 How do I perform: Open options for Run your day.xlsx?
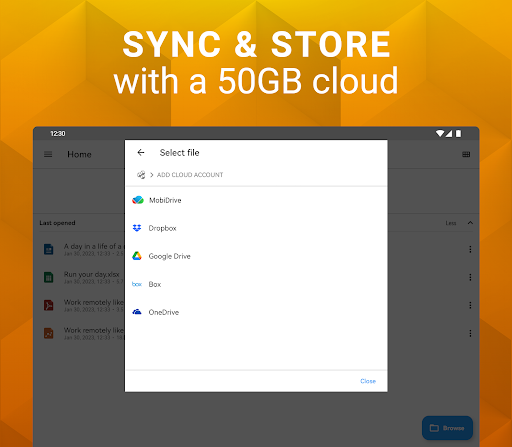click(x=470, y=277)
